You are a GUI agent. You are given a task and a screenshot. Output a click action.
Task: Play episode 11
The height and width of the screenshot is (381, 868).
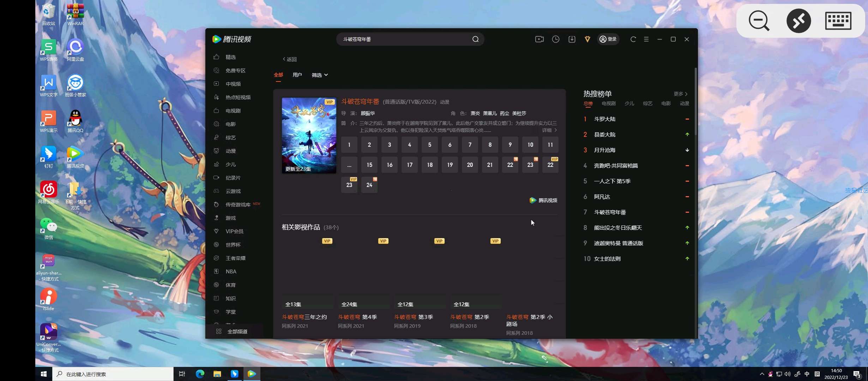click(550, 145)
